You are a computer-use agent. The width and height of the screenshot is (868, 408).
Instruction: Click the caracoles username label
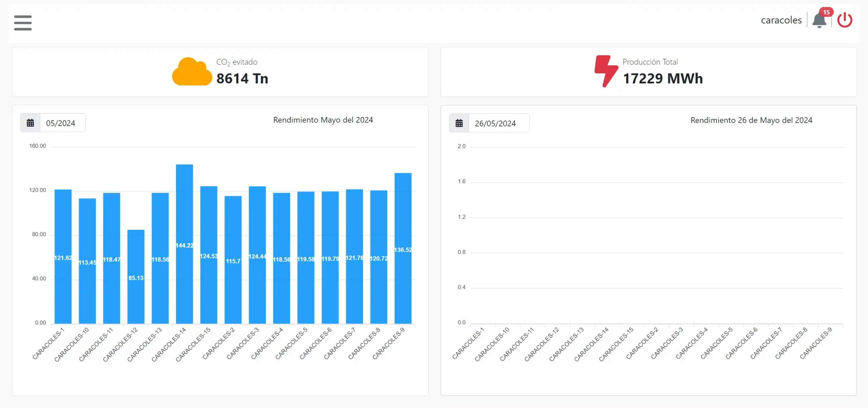pos(781,20)
